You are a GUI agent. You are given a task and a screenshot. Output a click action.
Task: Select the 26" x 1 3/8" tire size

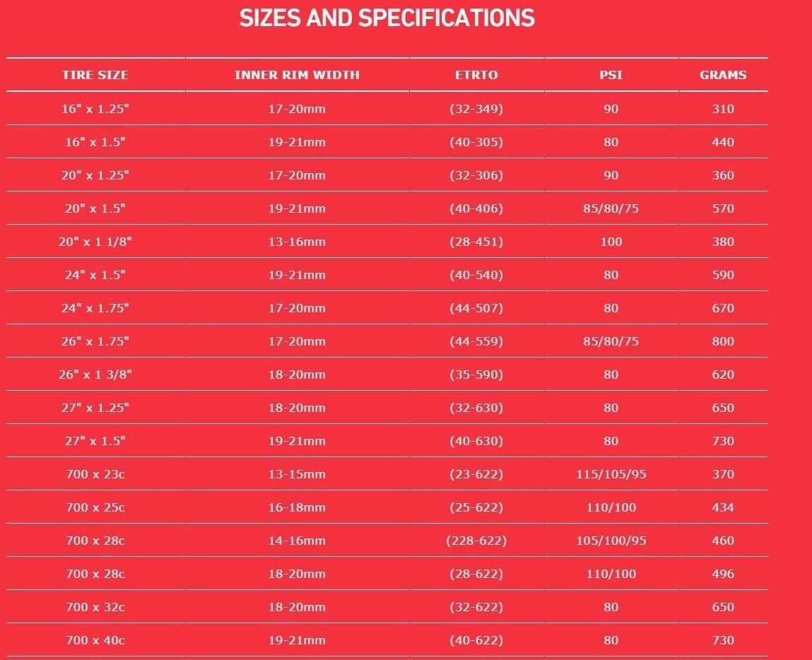tap(95, 375)
